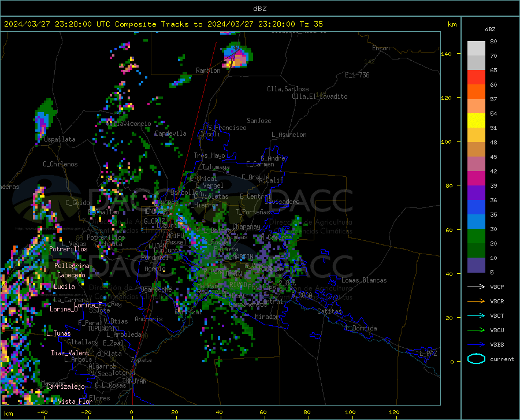Click the 'S_Francisco' label
Screen dimensions: 520x420
click(227, 128)
